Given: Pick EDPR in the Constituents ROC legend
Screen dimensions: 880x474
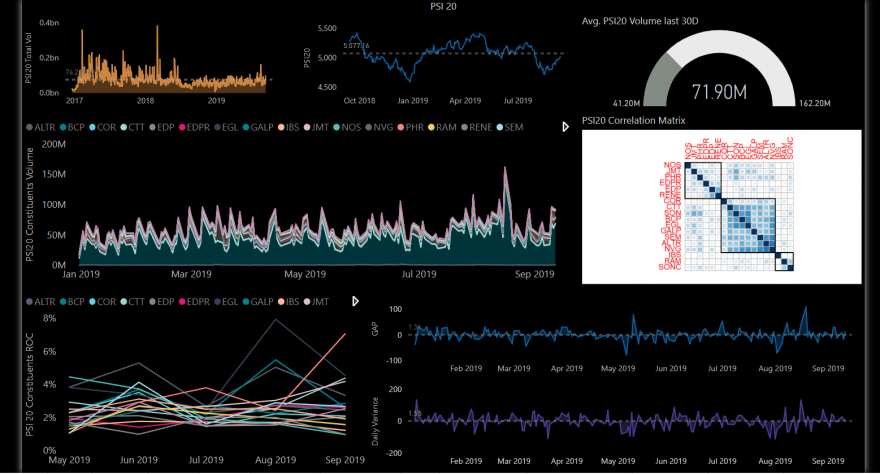Looking at the screenshot, I should 194,302.
